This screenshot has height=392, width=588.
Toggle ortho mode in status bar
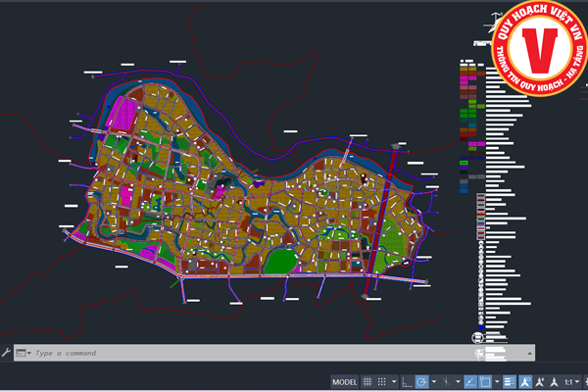pos(406,382)
